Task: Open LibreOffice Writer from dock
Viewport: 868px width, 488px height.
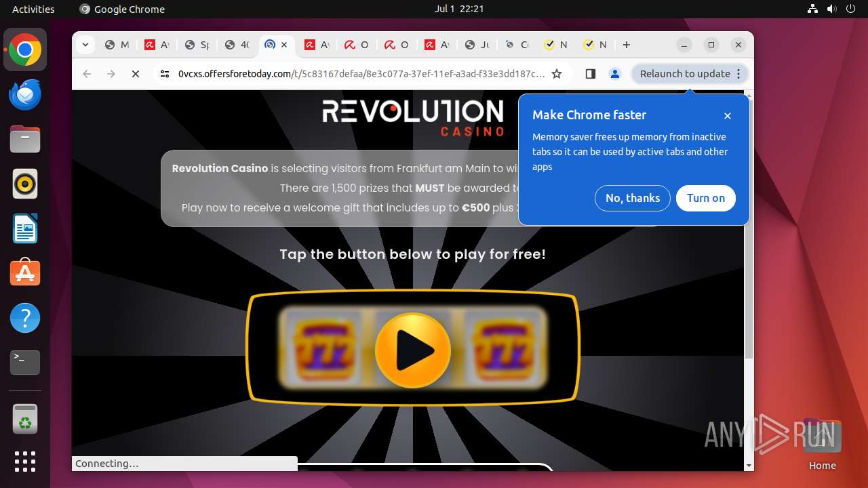Action: 25,228
